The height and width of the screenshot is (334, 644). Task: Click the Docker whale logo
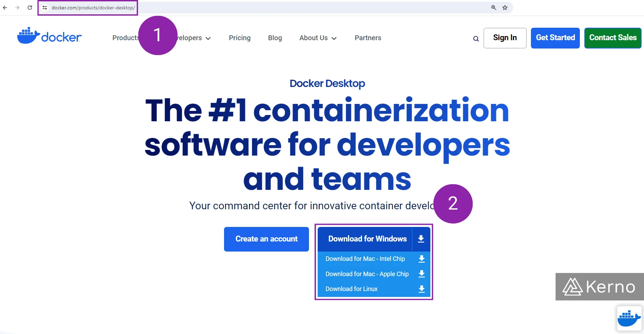tap(28, 35)
